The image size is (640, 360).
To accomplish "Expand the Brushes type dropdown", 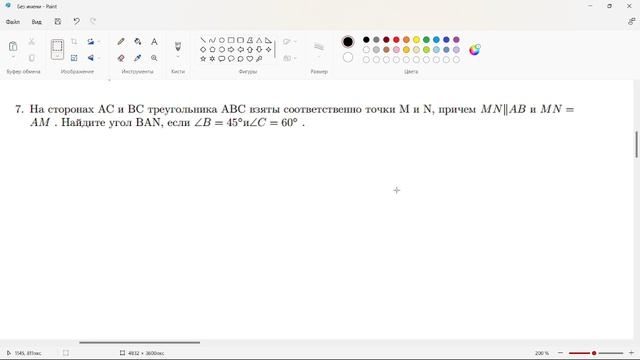I will click(178, 57).
